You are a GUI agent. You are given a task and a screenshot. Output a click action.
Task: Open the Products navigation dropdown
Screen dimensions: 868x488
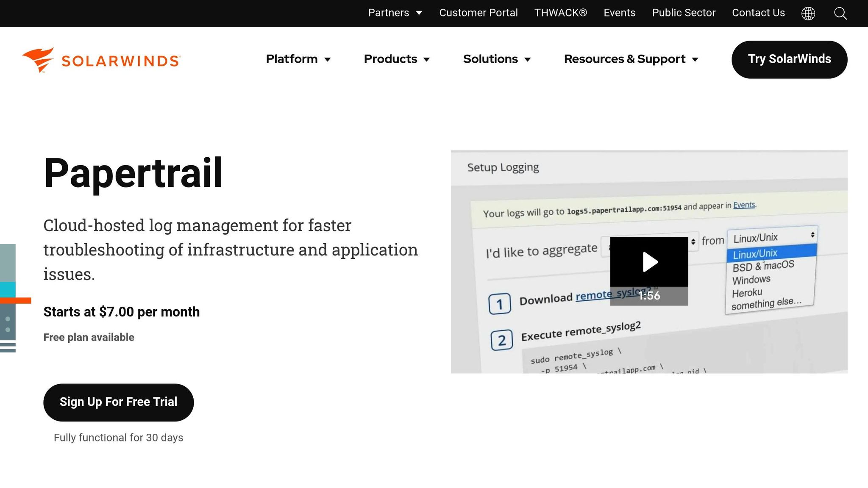click(390, 59)
